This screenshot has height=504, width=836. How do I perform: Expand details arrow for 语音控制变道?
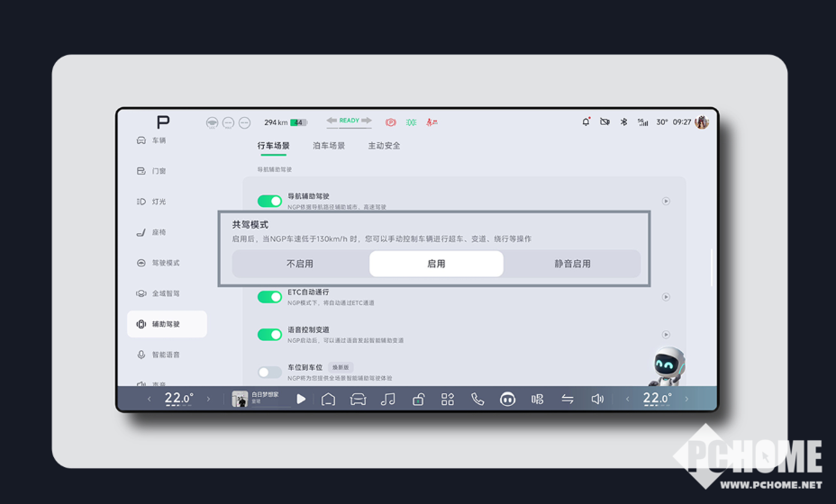click(666, 335)
